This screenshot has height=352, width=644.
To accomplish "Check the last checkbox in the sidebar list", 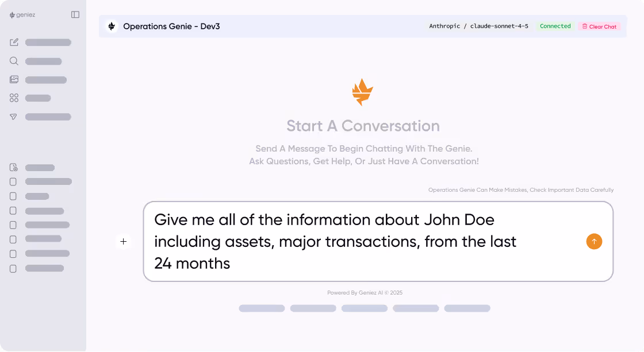I will coord(13,268).
